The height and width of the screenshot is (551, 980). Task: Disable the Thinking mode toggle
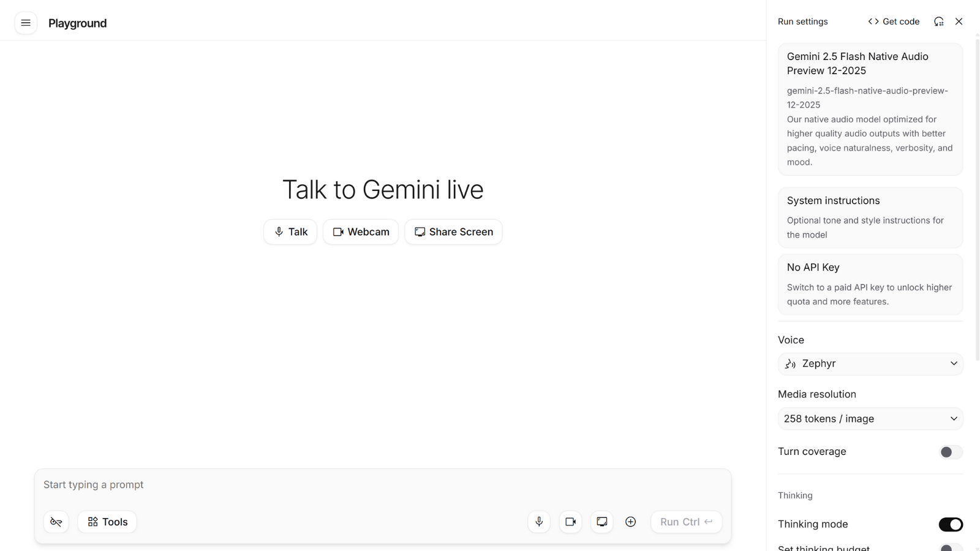(x=950, y=524)
